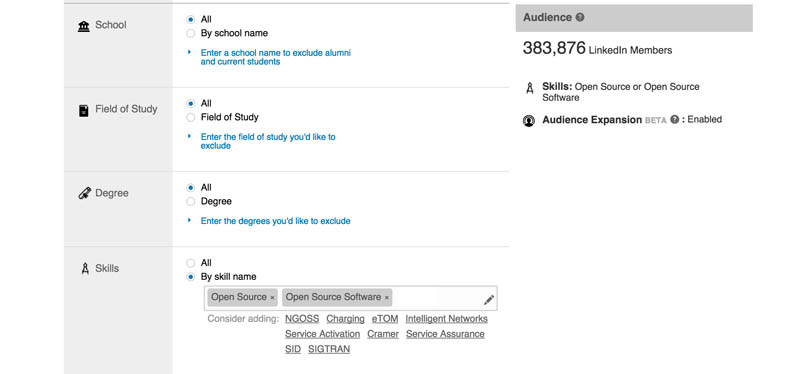The image size is (800, 374).
Task: Add suggested skill SID
Action: 293,350
